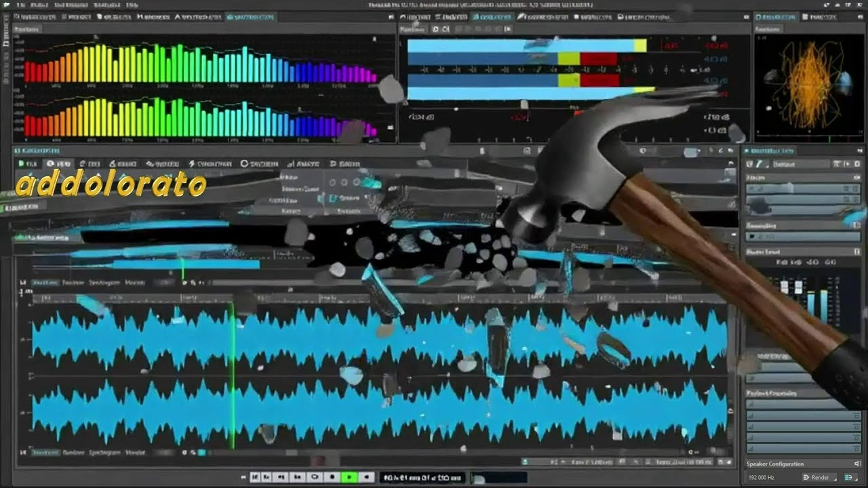Click the Record button right of Play
The image size is (868, 488).
pyautogui.click(x=366, y=478)
